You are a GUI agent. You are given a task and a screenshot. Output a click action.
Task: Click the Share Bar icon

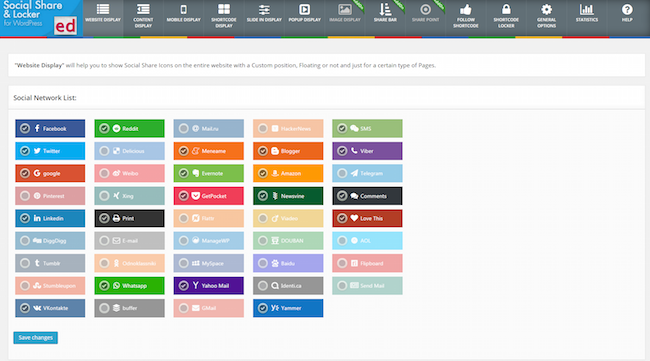point(385,9)
